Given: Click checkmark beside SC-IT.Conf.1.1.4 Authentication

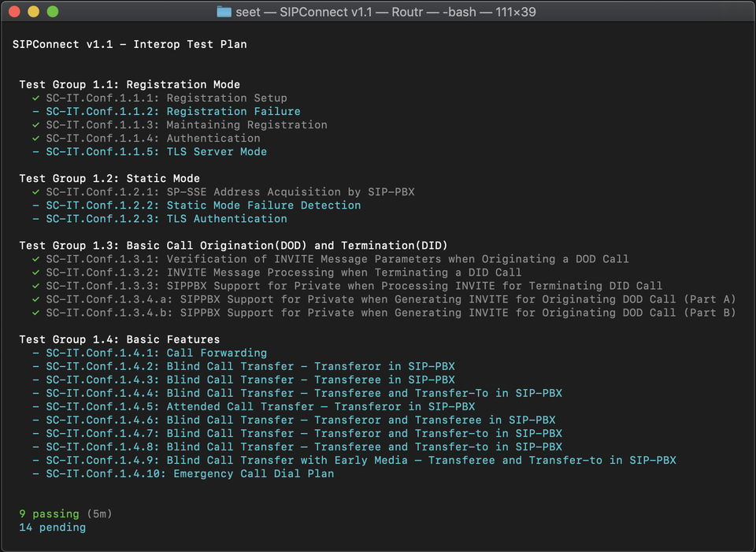Looking at the screenshot, I should [x=35, y=139].
